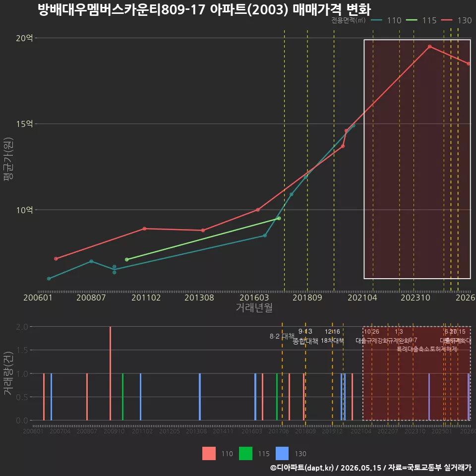Select the teal 110 line legend entry

coord(386,20)
